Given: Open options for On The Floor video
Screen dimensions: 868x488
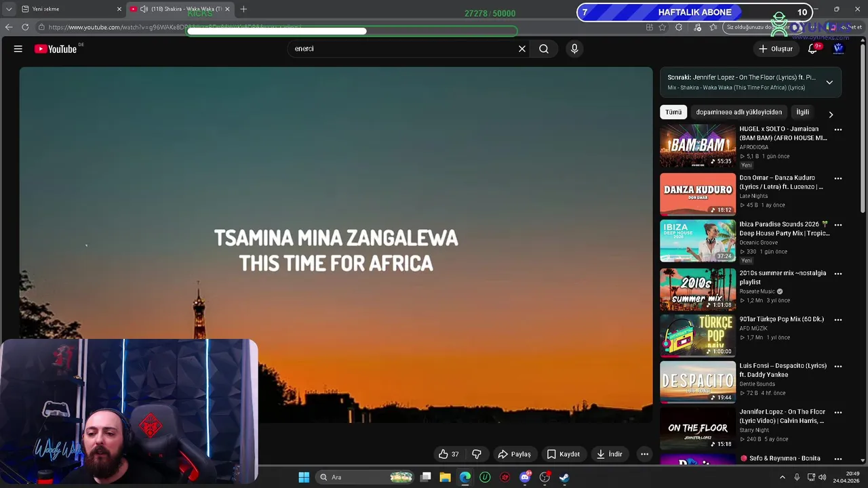Looking at the screenshot, I should point(838,412).
